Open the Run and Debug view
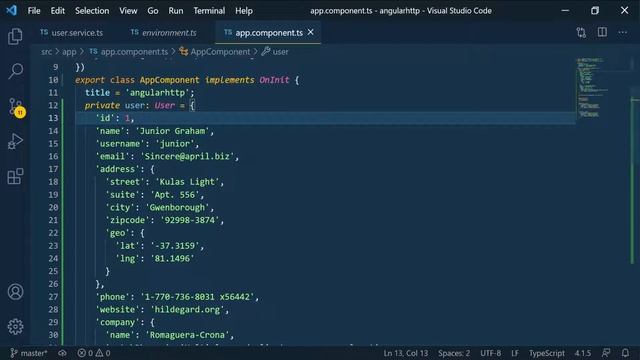The image size is (640, 360). pos(15,141)
